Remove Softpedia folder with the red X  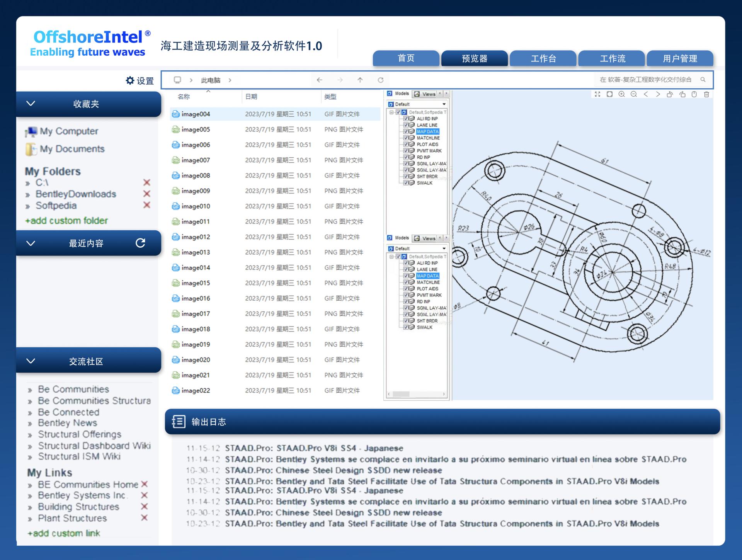tap(147, 205)
